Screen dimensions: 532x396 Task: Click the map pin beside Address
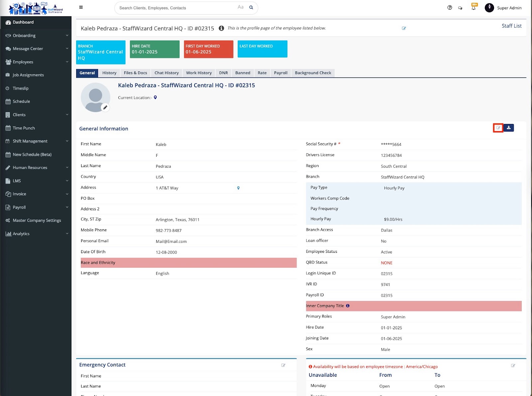(238, 188)
